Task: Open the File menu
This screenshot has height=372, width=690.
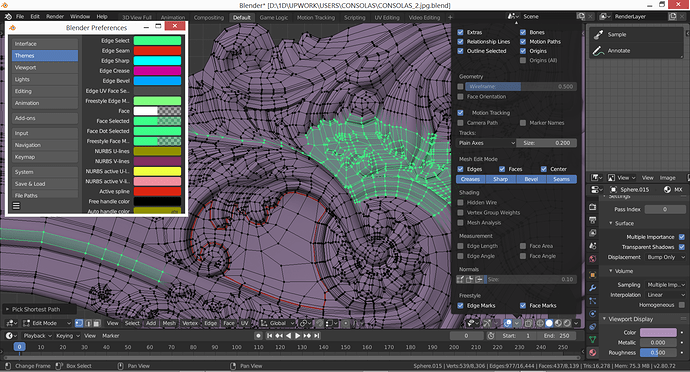Action: pos(20,17)
